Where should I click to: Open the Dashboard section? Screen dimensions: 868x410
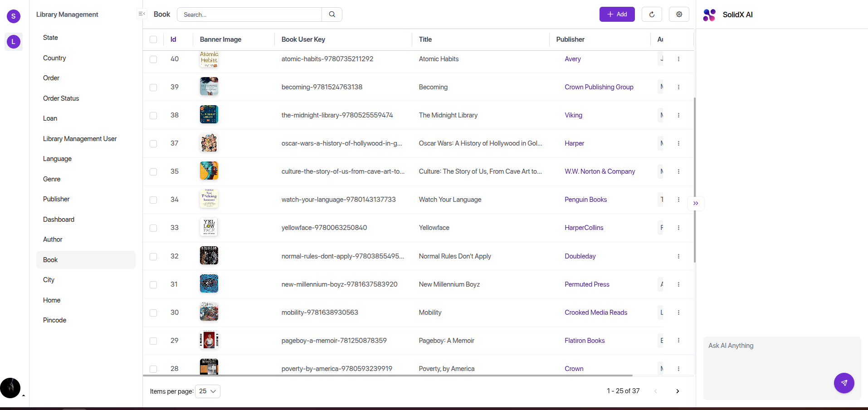point(59,219)
